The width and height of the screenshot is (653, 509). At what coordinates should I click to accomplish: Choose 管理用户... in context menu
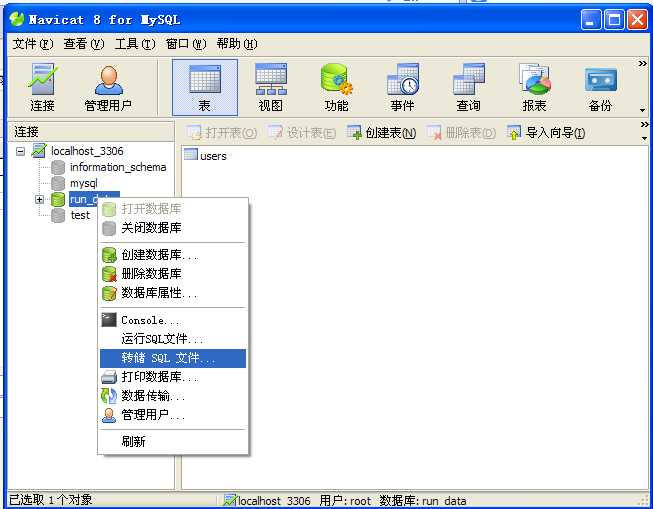173,415
